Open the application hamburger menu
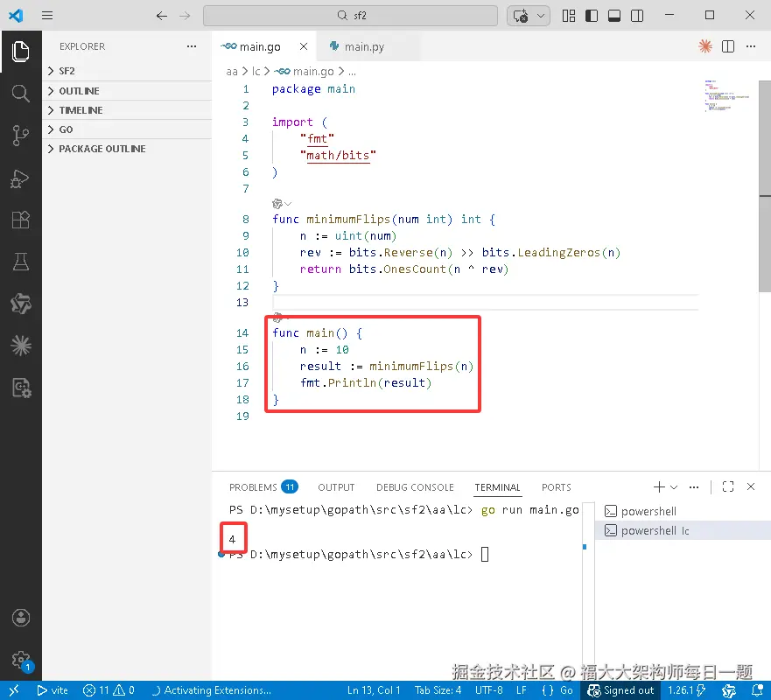Screen dimensions: 771x700 click(47, 16)
